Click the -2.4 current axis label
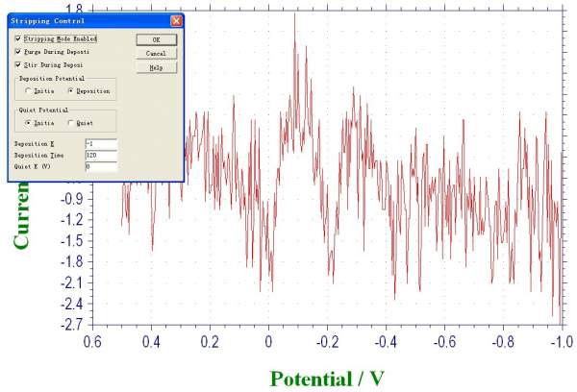Viewport: 577px width, 392px height. [72, 304]
